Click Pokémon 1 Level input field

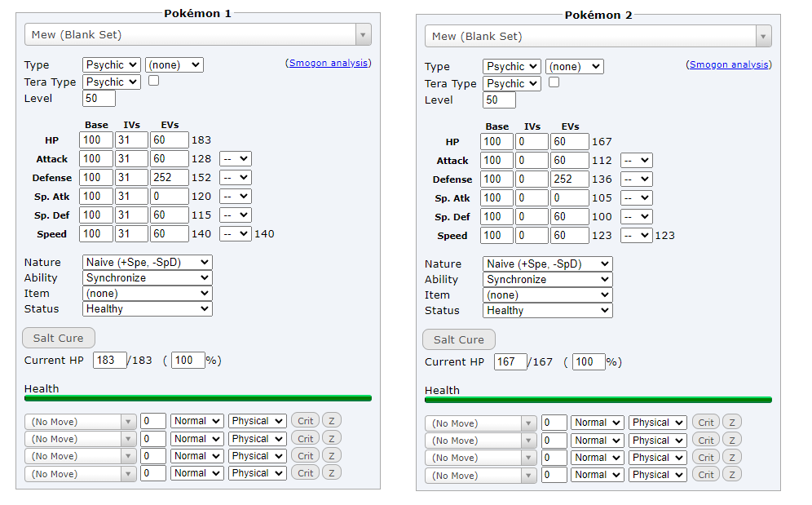tap(99, 99)
